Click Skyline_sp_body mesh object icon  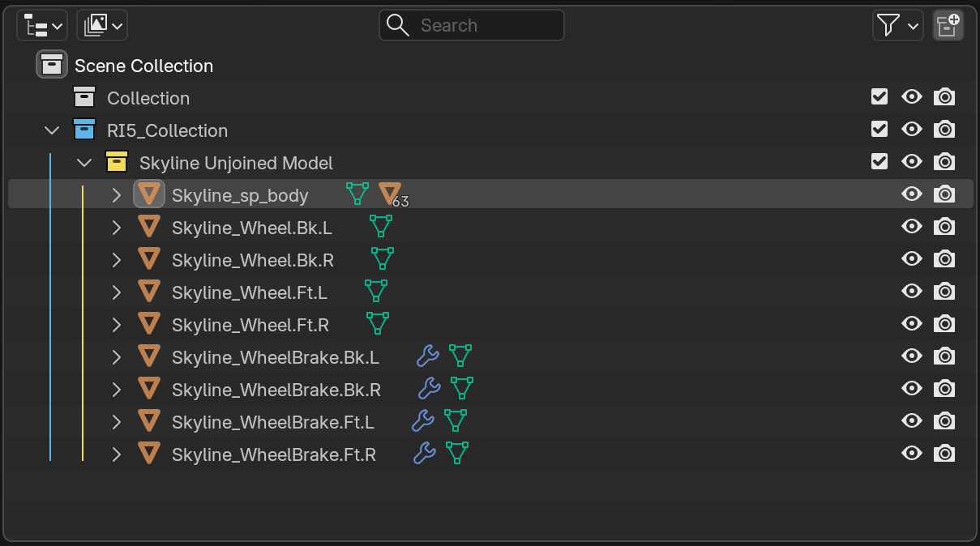(149, 194)
